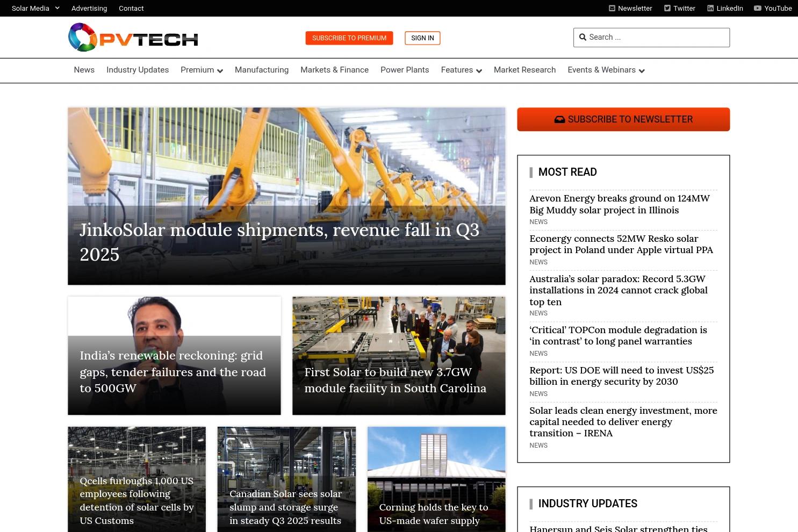This screenshot has width=798, height=532.
Task: Click the Newsletter envelope icon
Action: coord(612,8)
